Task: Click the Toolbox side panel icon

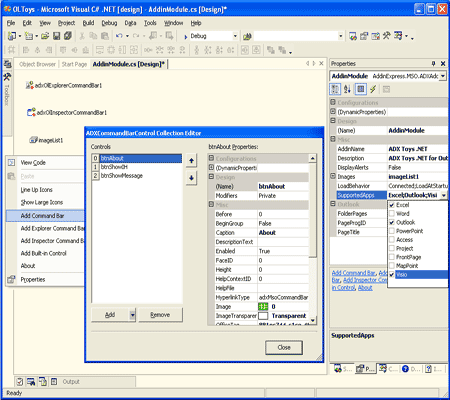Action: (7, 77)
